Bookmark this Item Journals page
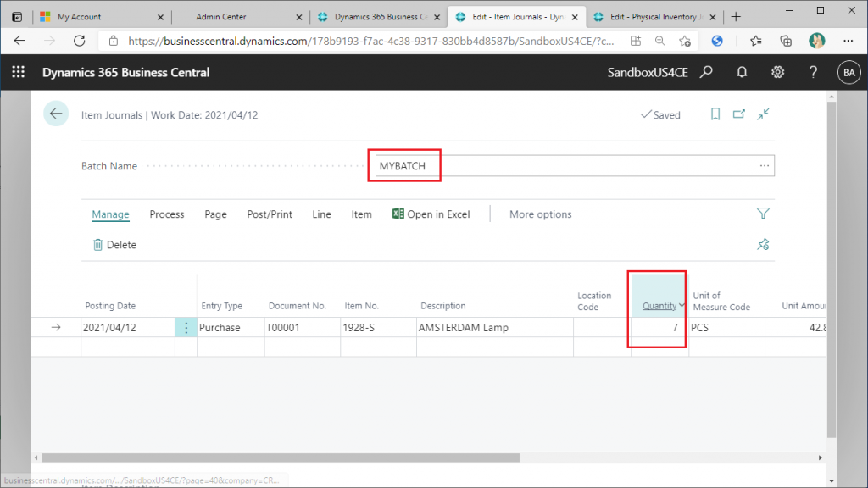Viewport: 868px width, 488px height. click(x=715, y=114)
